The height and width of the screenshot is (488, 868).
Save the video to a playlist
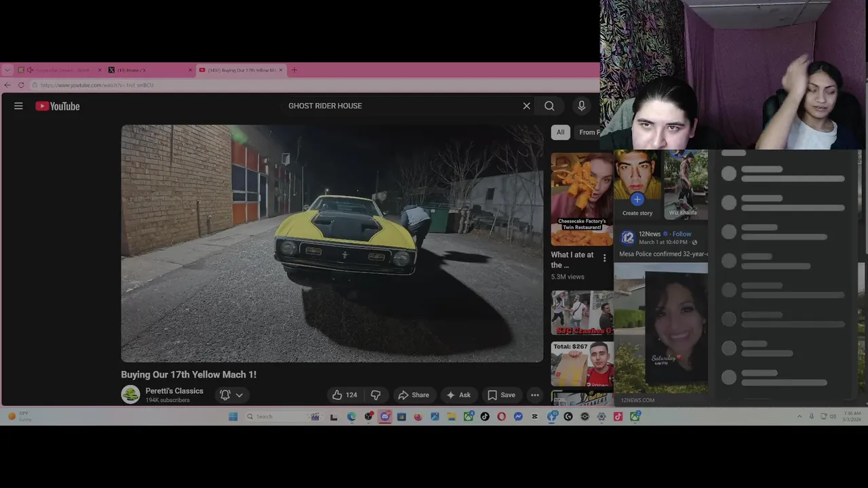[x=502, y=394]
